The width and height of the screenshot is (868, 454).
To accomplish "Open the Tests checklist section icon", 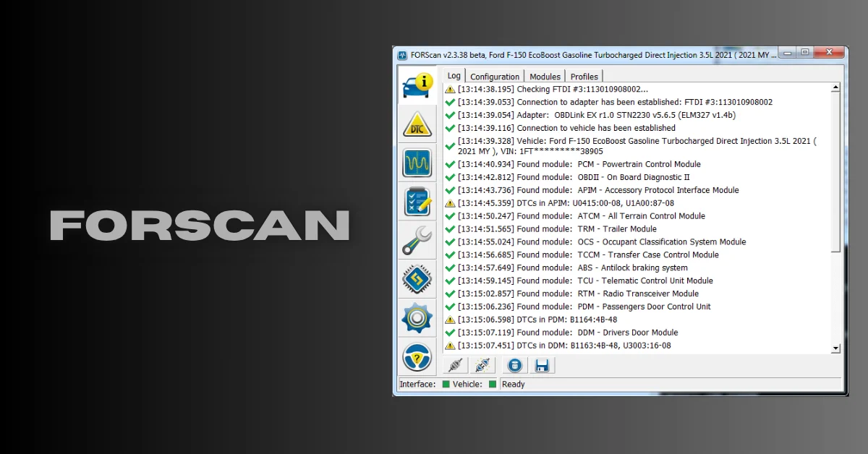I will 417,202.
